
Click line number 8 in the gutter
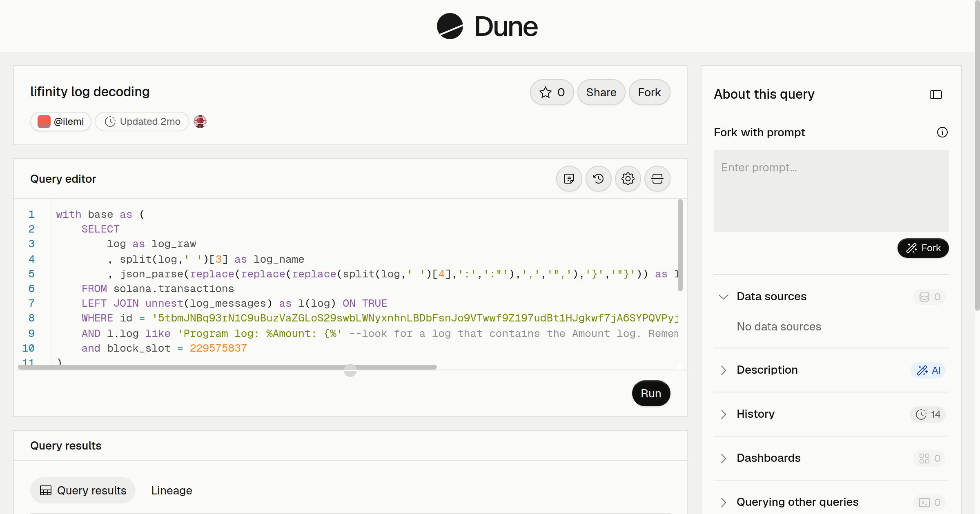pos(31,318)
